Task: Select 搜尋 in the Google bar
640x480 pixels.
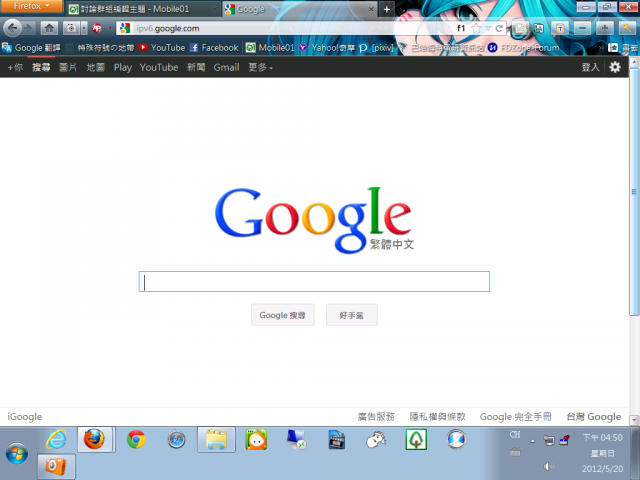Action: pos(41,67)
